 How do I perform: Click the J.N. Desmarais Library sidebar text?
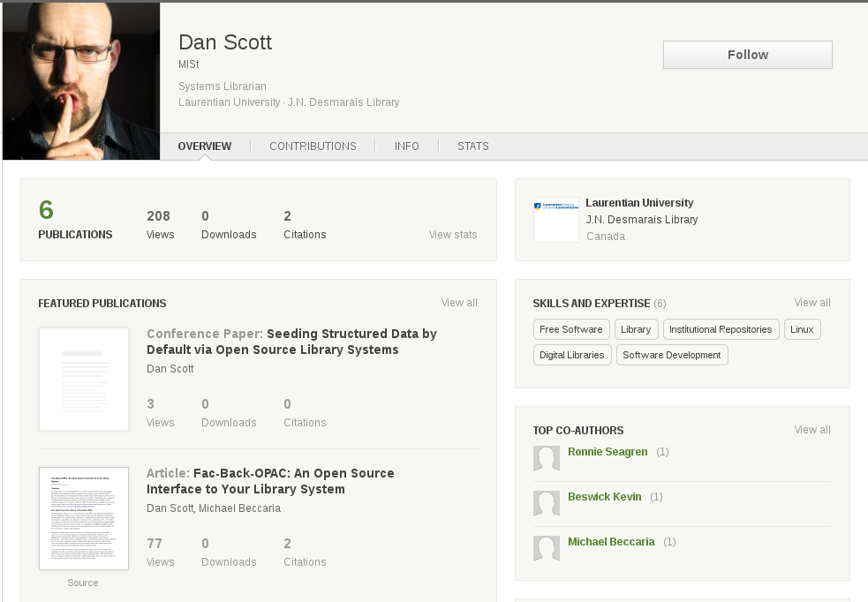642,220
